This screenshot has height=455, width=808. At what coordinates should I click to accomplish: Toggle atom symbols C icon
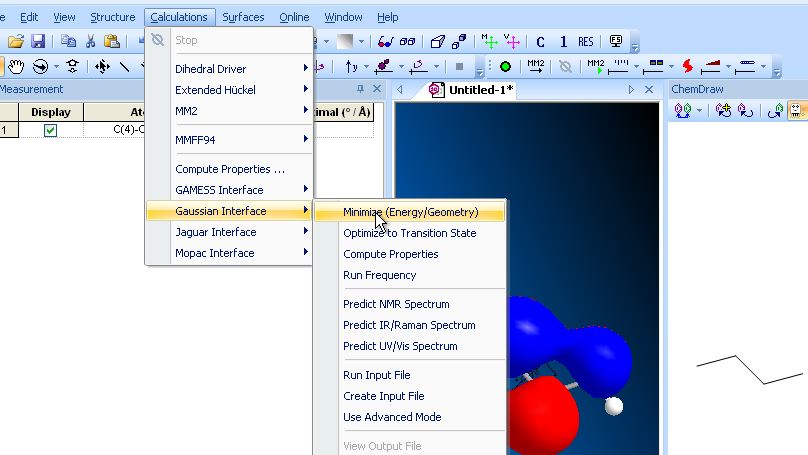point(540,42)
